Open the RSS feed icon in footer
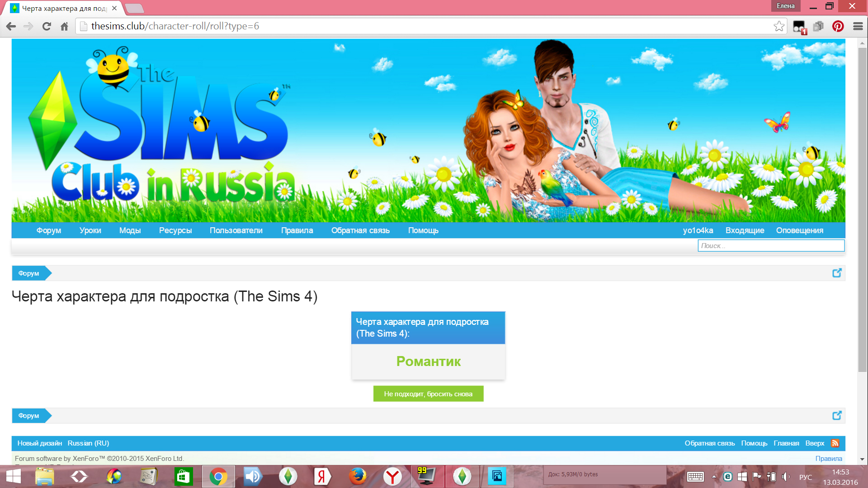The height and width of the screenshot is (488, 868). (x=835, y=443)
